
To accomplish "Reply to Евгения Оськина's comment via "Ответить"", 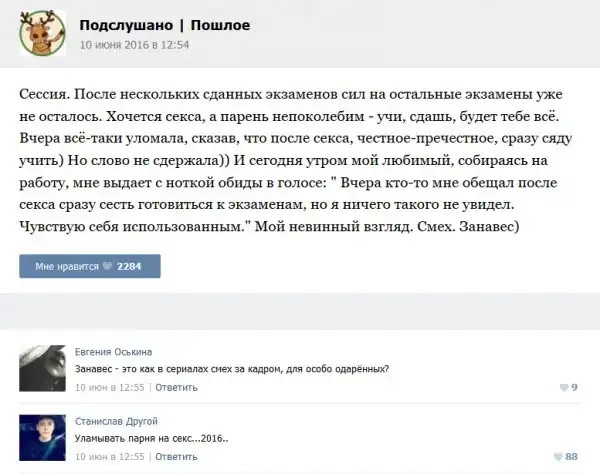I will pyautogui.click(x=176, y=387).
